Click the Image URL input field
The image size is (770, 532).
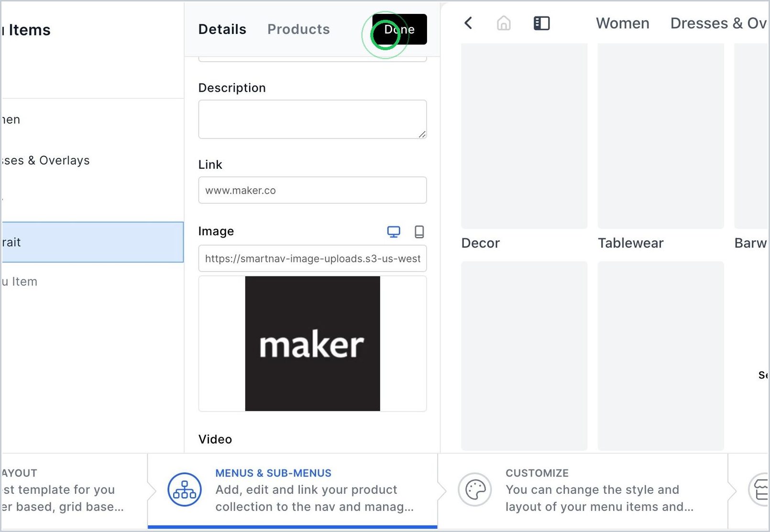[312, 259]
